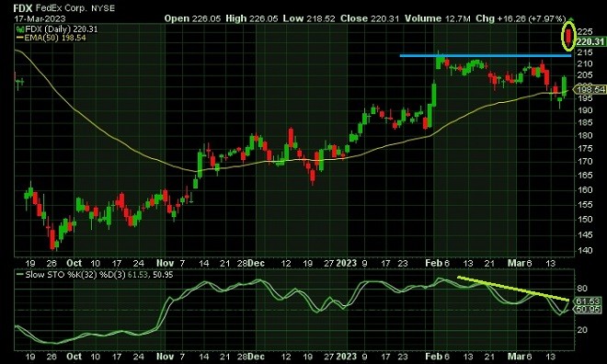Click the 140 price axis label

[x=585, y=250]
